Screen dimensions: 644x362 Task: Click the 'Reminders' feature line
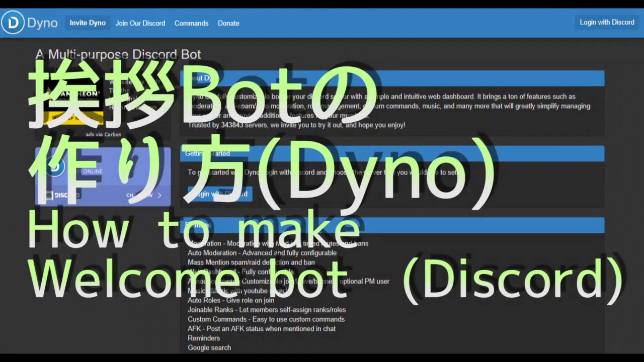coord(204,338)
